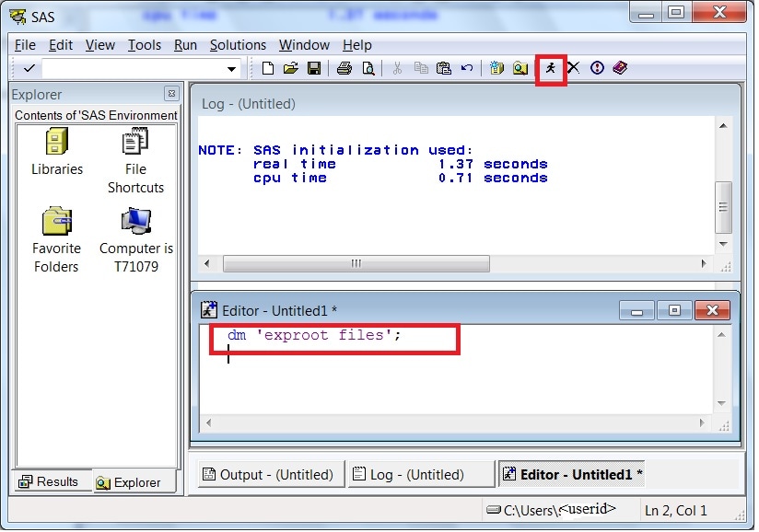Click the Break (exclamation) icon
759x532 pixels.
597,68
